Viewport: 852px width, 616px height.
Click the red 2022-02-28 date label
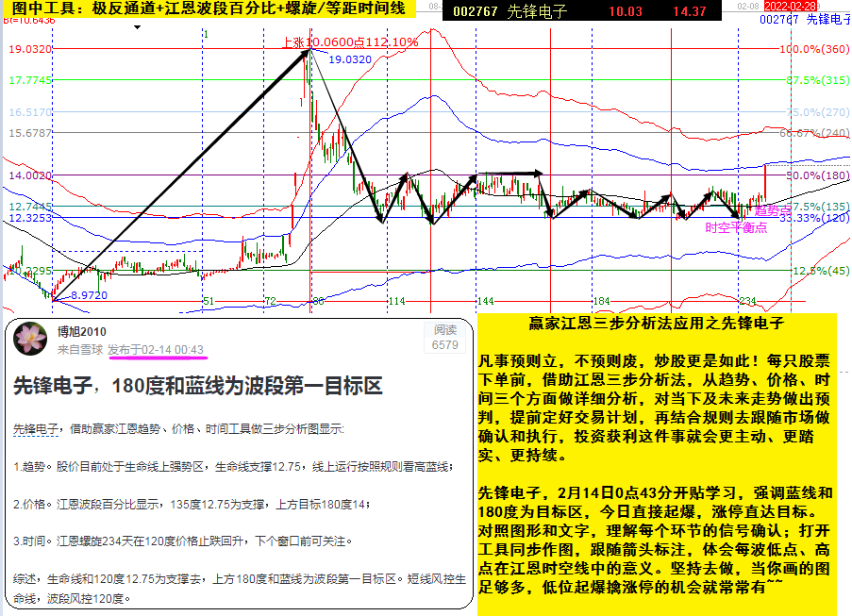tap(791, 5)
